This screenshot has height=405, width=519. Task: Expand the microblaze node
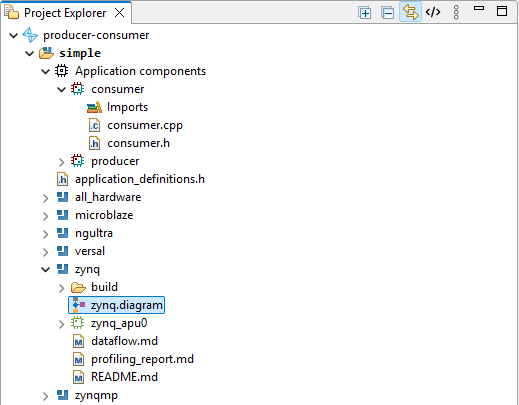(45, 216)
